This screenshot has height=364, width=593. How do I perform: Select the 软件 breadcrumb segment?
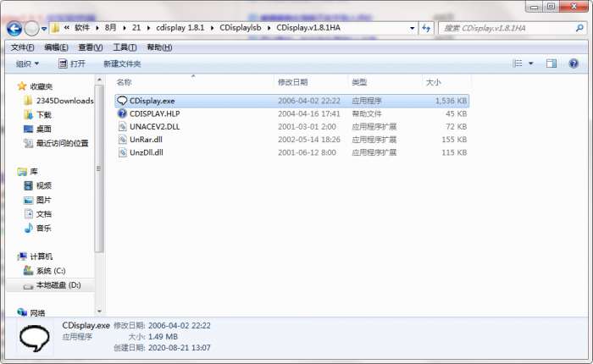point(82,28)
